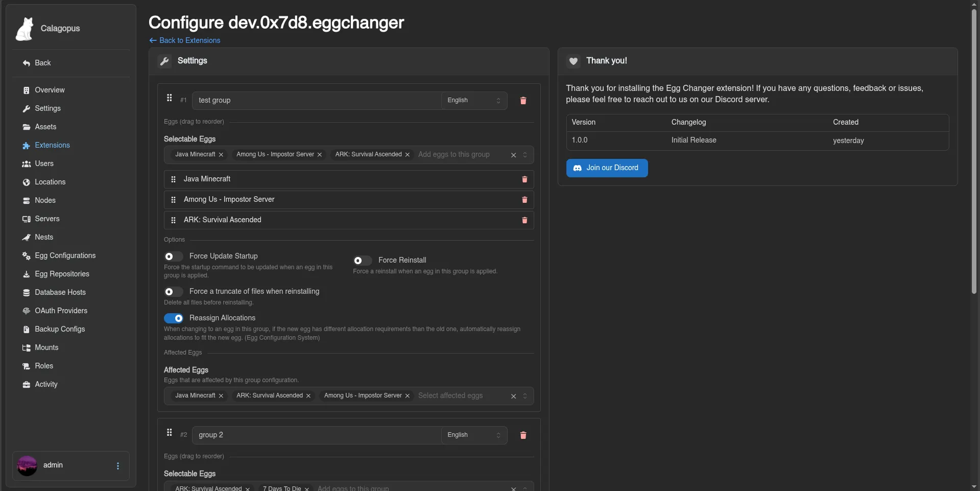The width and height of the screenshot is (980, 491).
Task: Click the Calagopus logo icon
Action: click(25, 29)
